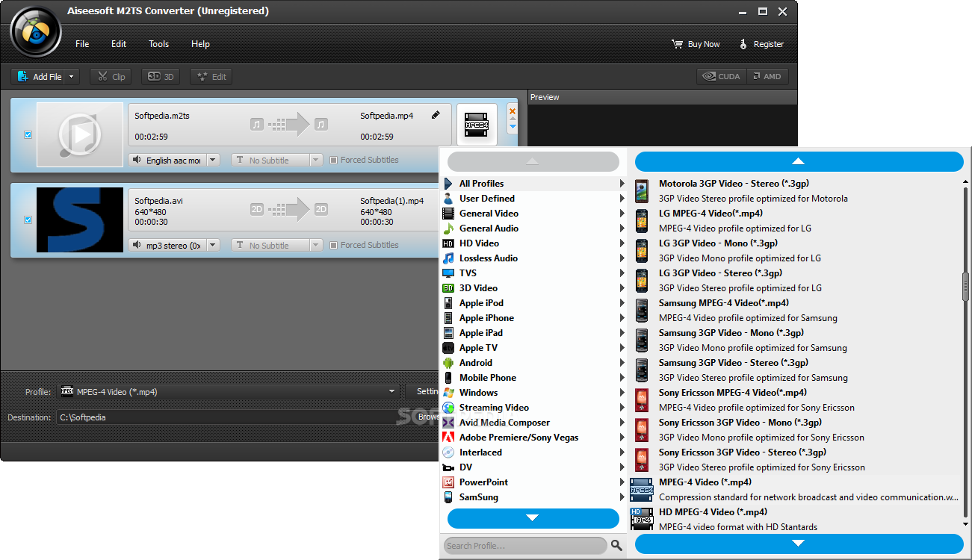Click the SamSung phone icon
The image size is (972, 560).
tap(448, 497)
